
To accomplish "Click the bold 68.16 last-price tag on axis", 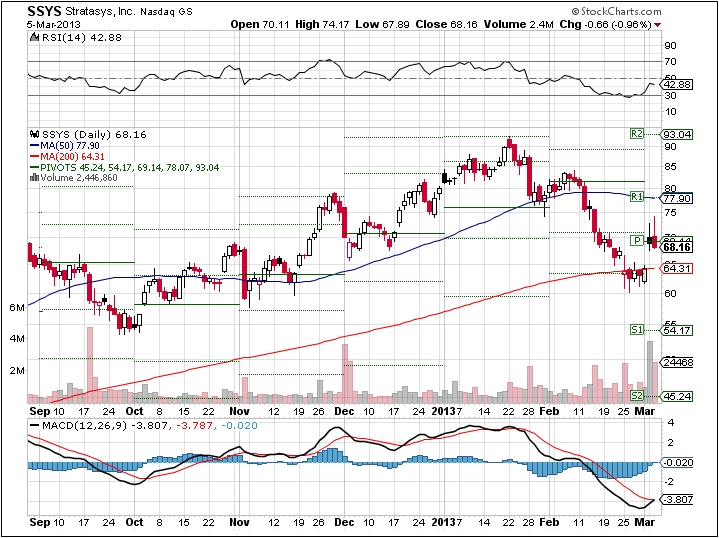I will click(x=678, y=248).
